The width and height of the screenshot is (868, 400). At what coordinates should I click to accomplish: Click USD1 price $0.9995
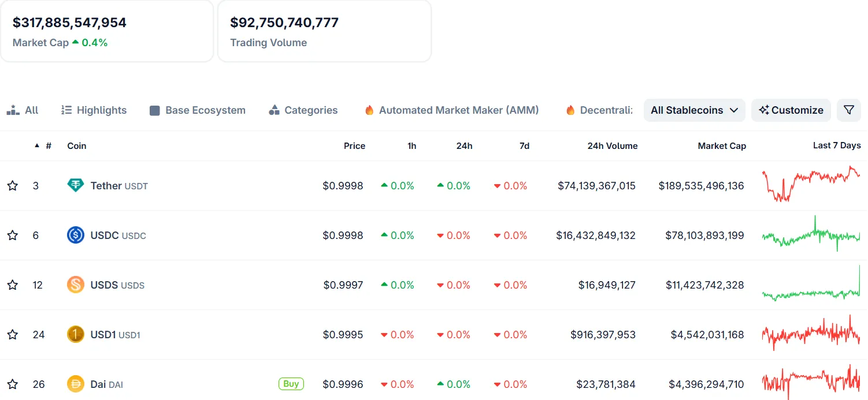click(343, 335)
